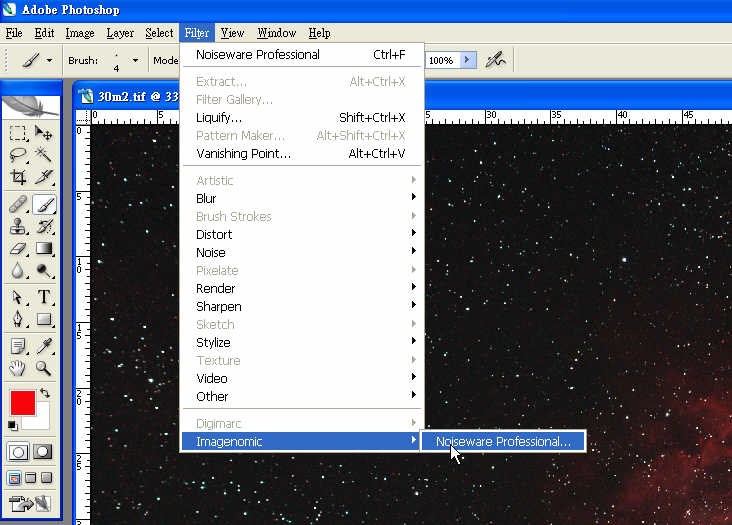
Task: Click the Adobe feather logo in toolbox
Action: [31, 106]
